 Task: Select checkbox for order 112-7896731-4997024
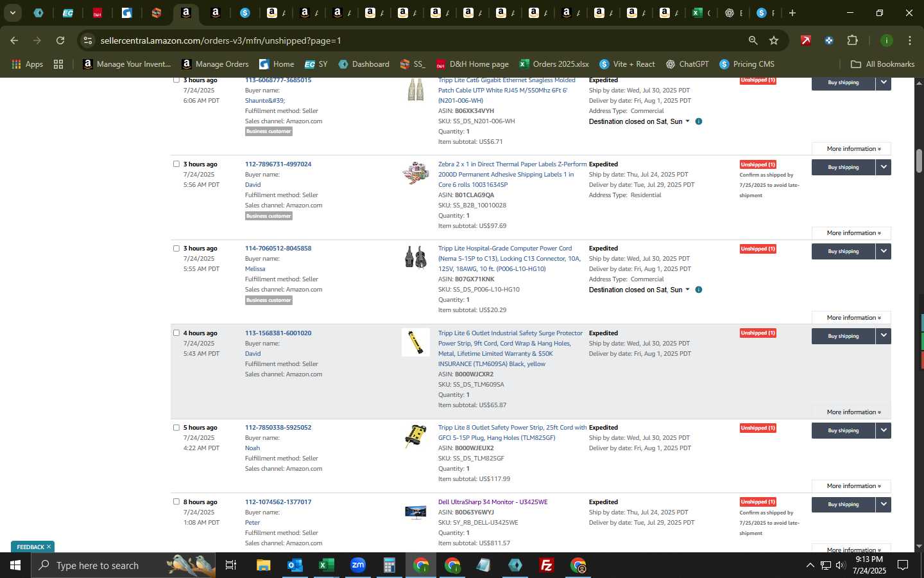click(176, 164)
